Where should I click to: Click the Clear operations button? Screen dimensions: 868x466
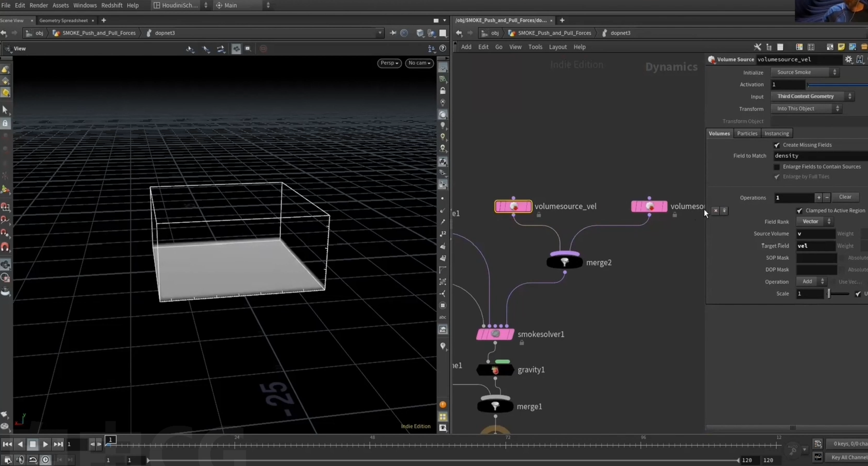coord(845,197)
